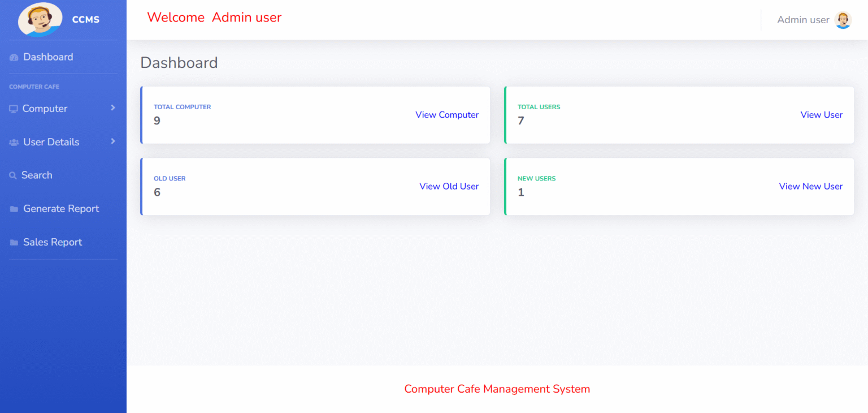Viewport: 868px width, 413px height.
Task: Open Generate Report from sidebar
Action: 61,209
